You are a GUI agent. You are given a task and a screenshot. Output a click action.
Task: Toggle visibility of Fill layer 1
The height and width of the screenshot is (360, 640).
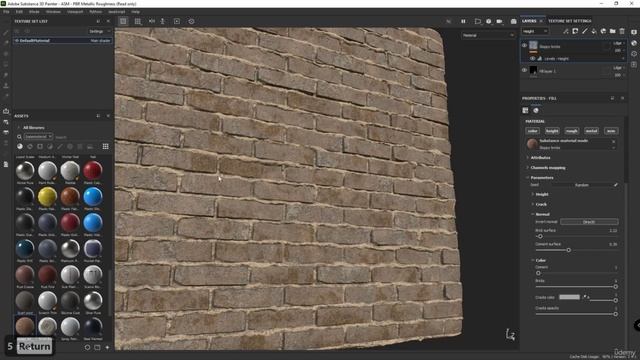point(524,70)
